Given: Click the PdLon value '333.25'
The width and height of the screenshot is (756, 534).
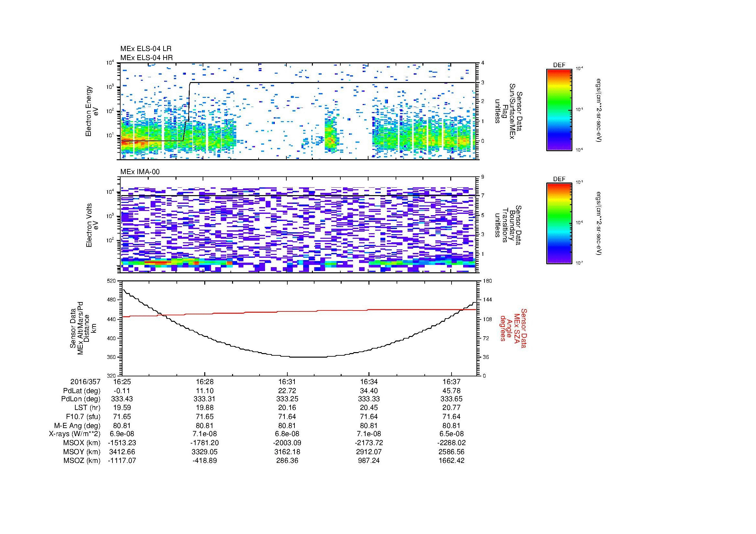Looking at the screenshot, I should tap(287, 399).
